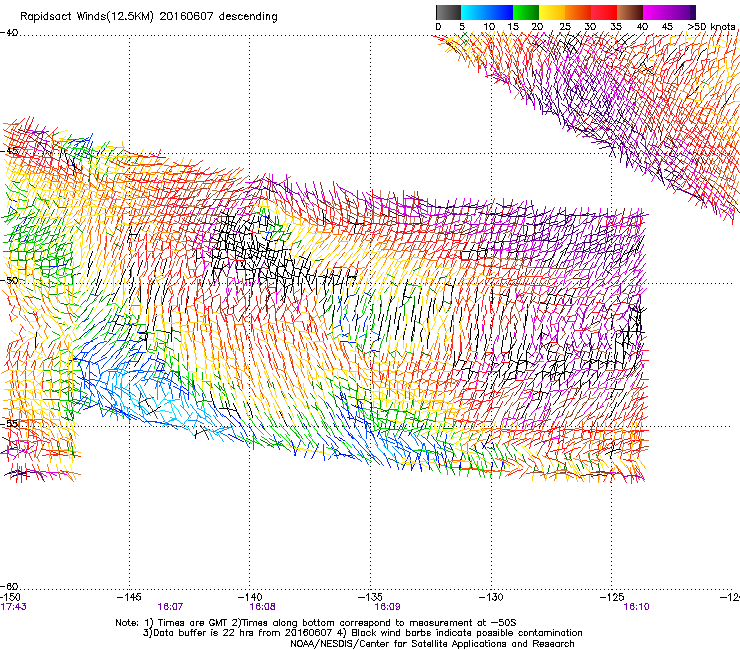
Task: Click the purple '17:43' time label
Action: [13, 607]
